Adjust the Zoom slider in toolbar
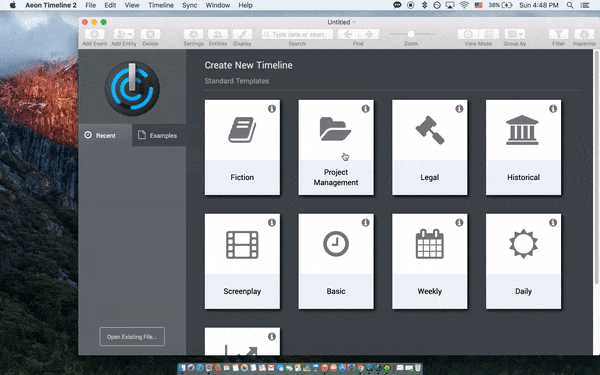Image resolution: width=600 pixels, height=375 pixels. click(411, 34)
